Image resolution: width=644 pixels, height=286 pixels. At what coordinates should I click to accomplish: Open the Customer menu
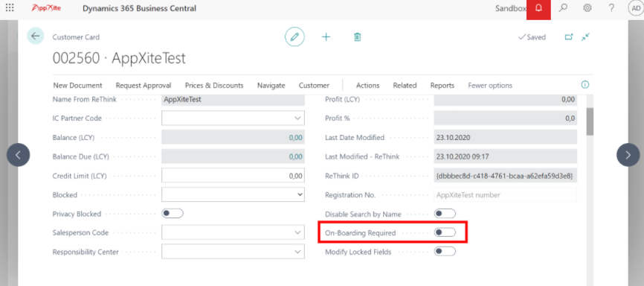coord(314,86)
